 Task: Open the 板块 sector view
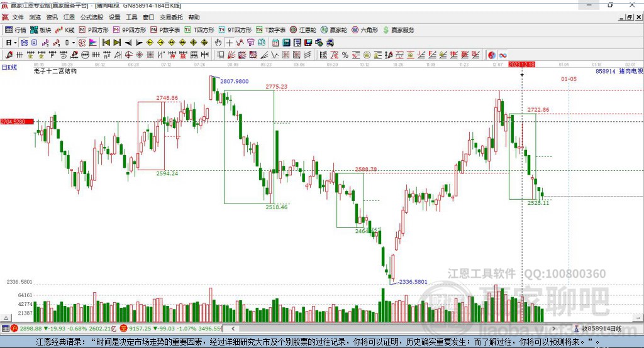click(x=41, y=30)
